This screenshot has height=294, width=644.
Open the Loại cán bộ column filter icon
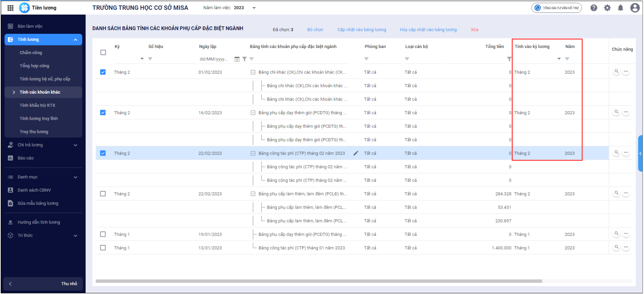pyautogui.click(x=407, y=59)
